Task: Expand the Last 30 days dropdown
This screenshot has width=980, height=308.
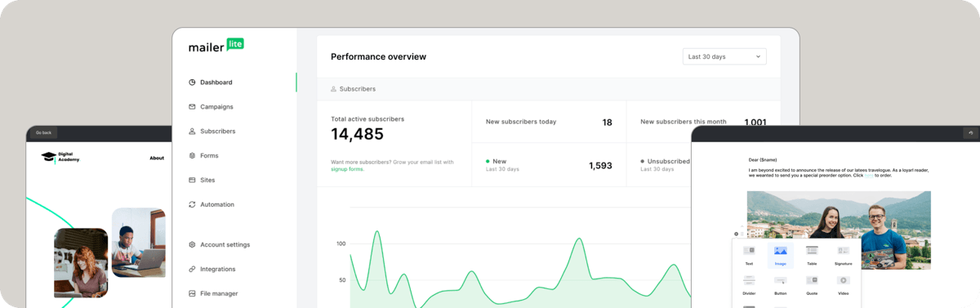Action: click(724, 56)
